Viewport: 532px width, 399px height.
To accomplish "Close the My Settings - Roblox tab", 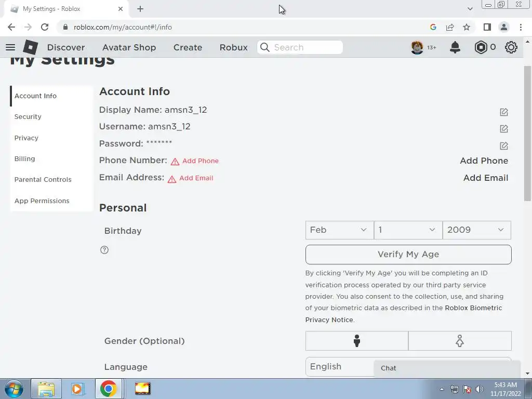I will click(121, 9).
